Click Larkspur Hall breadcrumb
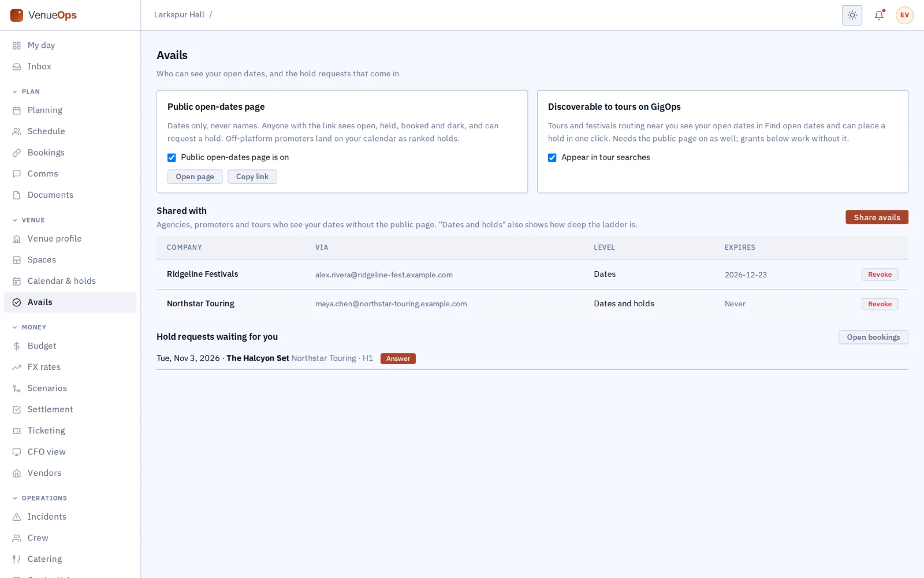This screenshot has height=578, width=924. [179, 15]
